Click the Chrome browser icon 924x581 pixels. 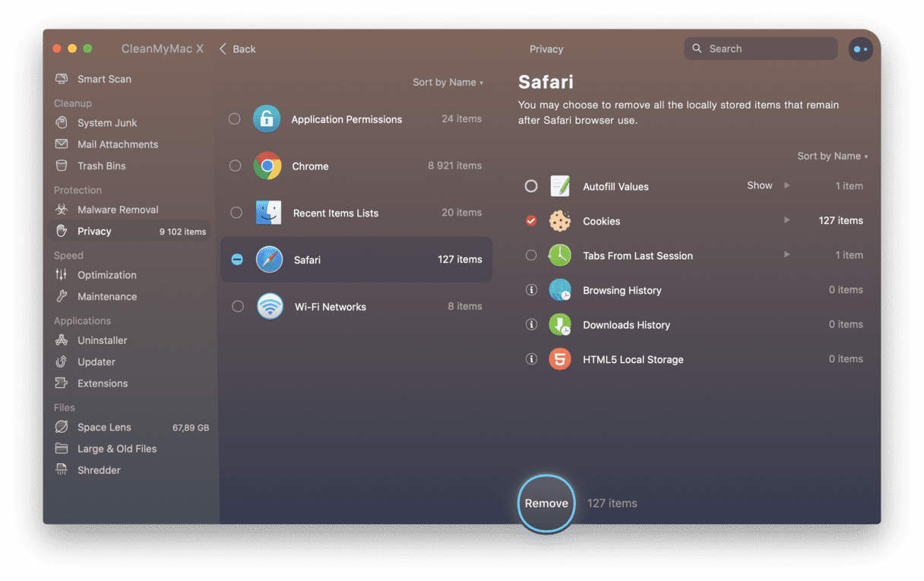(267, 166)
